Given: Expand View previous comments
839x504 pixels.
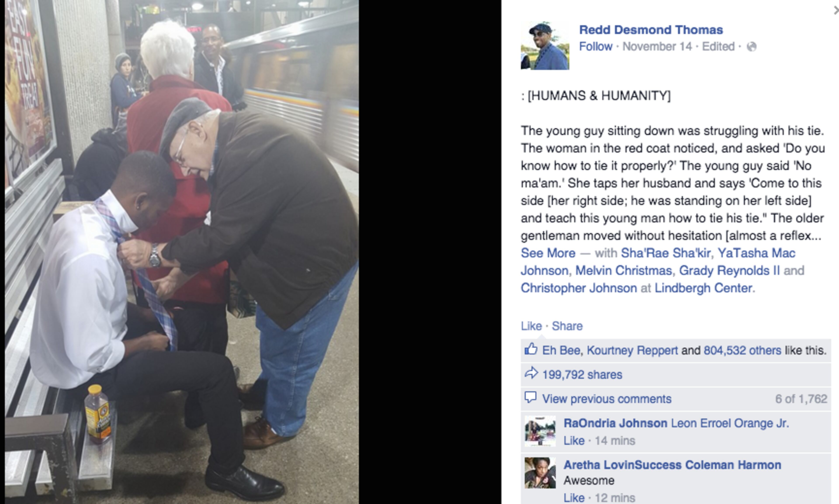Looking at the screenshot, I should point(607,399).
